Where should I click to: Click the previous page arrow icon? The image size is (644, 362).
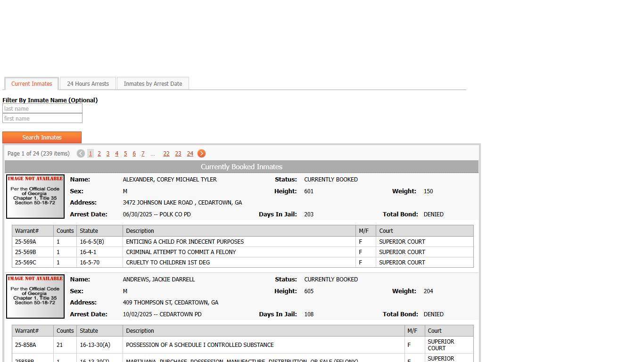(x=81, y=153)
